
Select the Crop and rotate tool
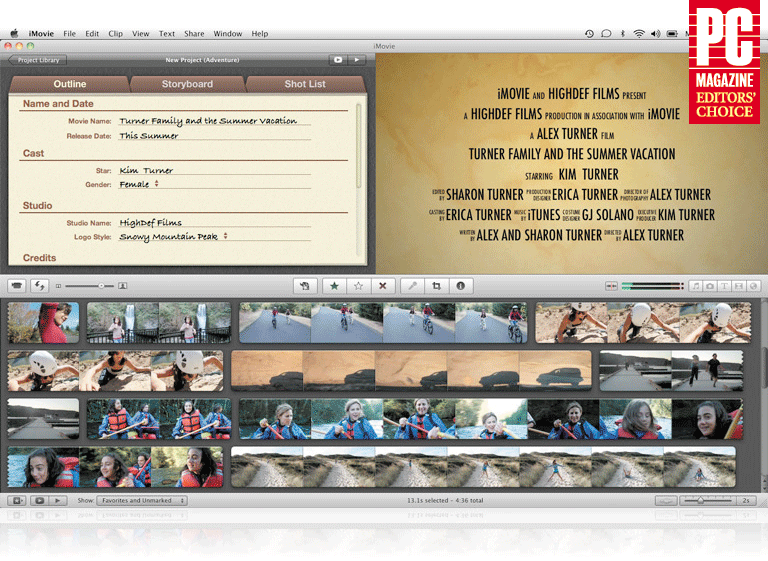coord(436,286)
